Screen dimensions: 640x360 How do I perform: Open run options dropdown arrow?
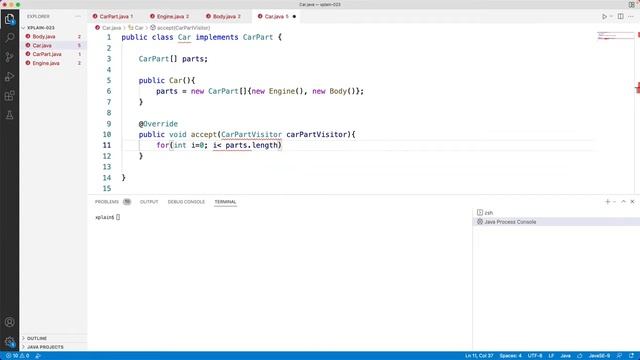(611, 16)
